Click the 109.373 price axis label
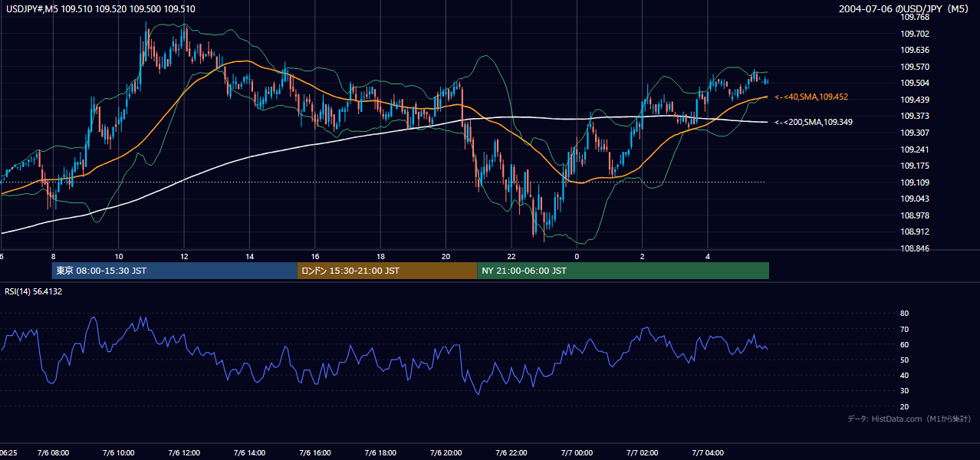The image size is (980, 460). 914,117
